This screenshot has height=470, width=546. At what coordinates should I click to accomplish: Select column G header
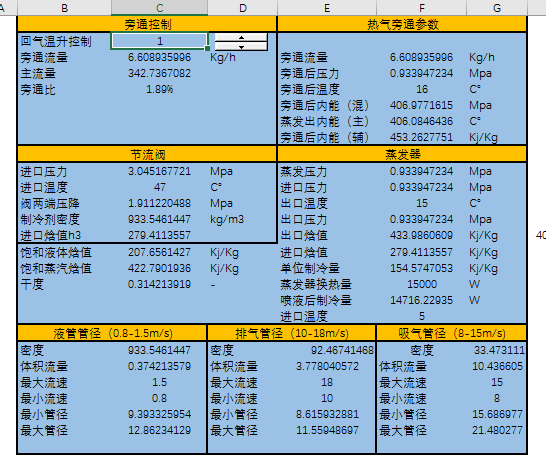tap(497, 8)
